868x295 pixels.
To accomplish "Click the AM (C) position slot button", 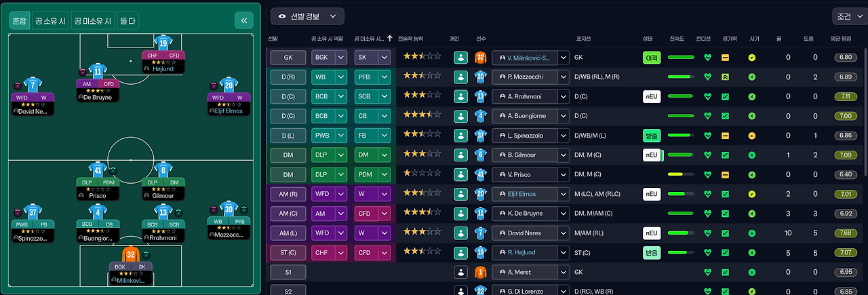I will (288, 214).
